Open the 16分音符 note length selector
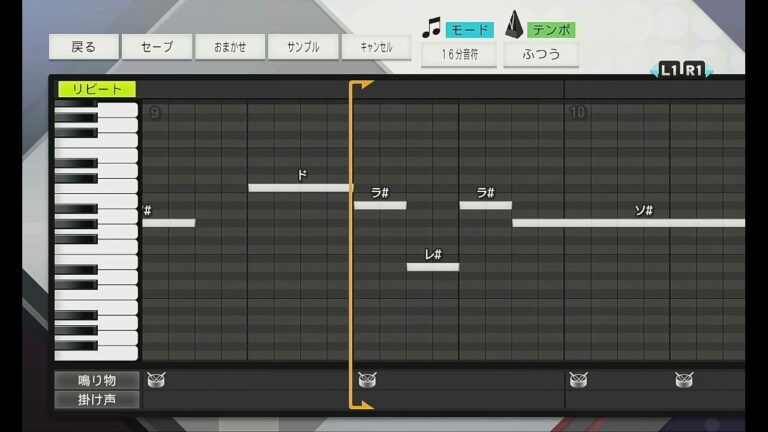768x432 pixels. (458, 54)
